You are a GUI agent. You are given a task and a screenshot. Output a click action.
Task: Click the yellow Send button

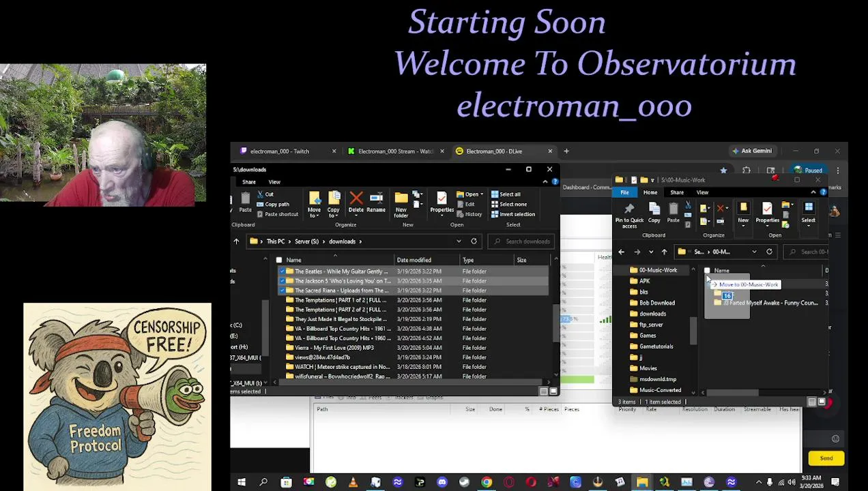[x=826, y=458]
